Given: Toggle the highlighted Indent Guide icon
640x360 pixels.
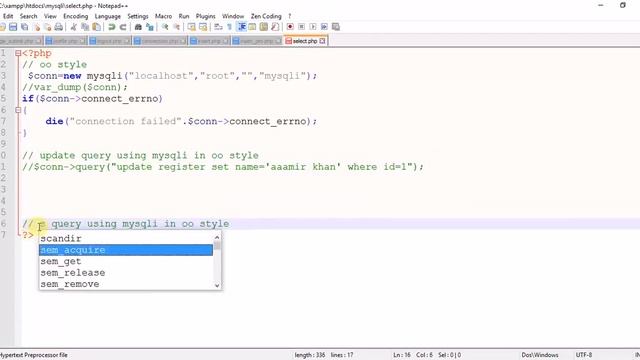Looking at the screenshot, I should tap(241, 27).
